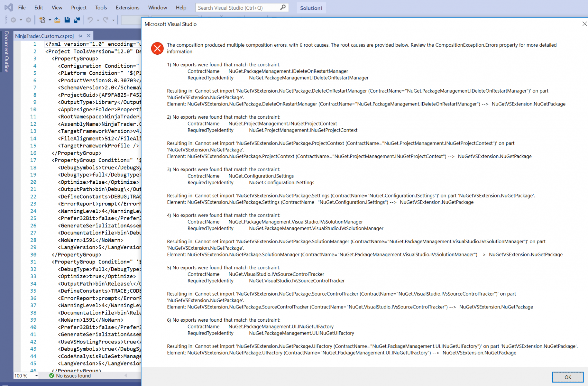The height and width of the screenshot is (386, 588).
Task: Click the <OutputType>Library line
Action: coord(99,102)
